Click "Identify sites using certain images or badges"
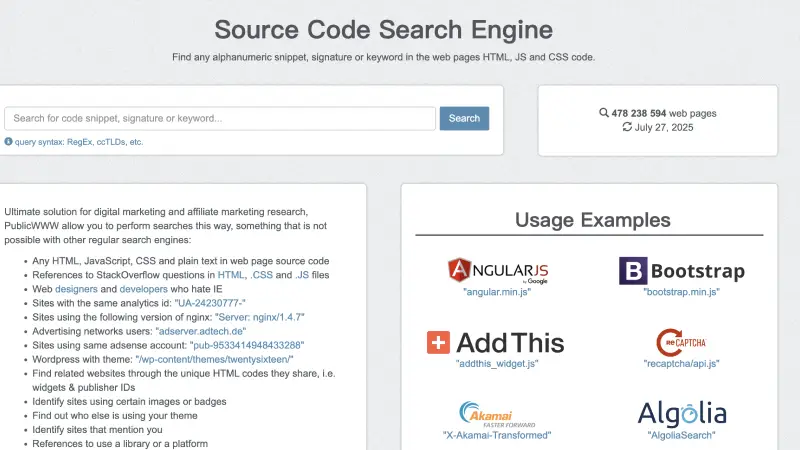Image resolution: width=800 pixels, height=450 pixels. 129,402
